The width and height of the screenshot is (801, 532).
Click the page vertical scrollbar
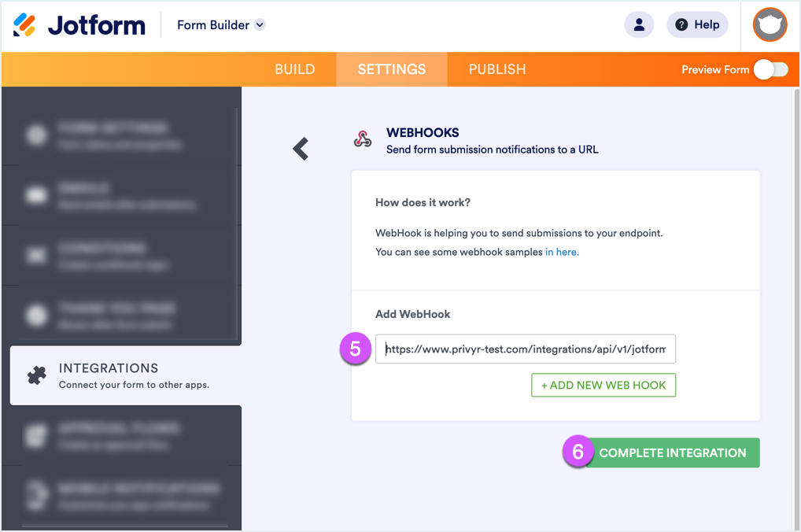[x=796, y=308]
